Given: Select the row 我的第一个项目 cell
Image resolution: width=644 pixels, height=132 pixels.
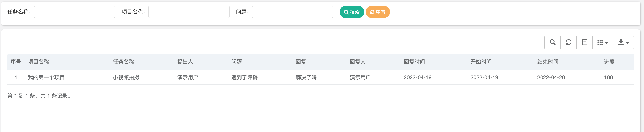Looking at the screenshot, I should pyautogui.click(x=46, y=77).
